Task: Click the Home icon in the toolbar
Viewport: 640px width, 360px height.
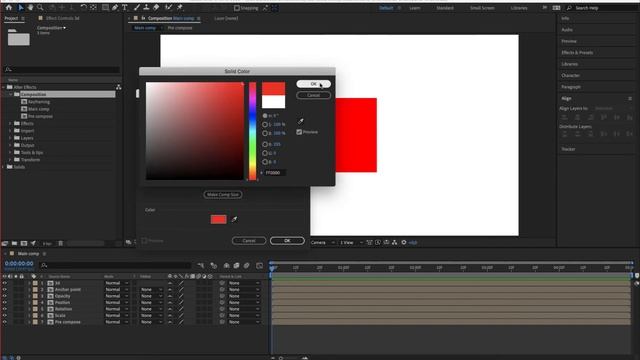Action: tap(9, 7)
